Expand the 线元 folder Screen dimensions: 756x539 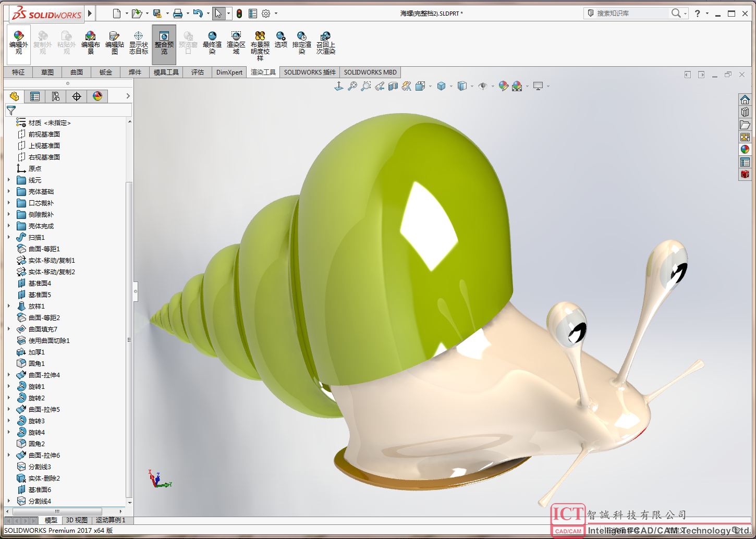tap(8, 180)
